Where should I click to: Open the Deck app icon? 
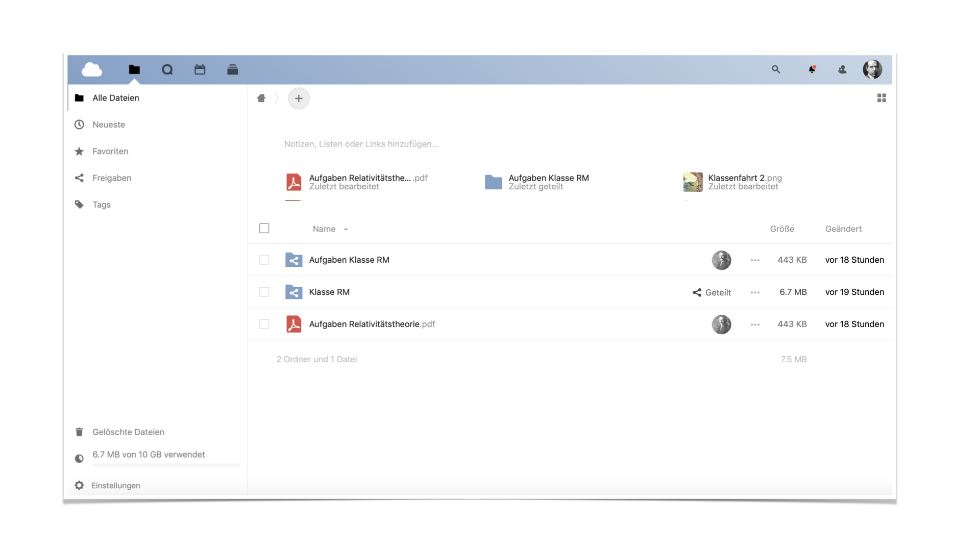(x=232, y=69)
